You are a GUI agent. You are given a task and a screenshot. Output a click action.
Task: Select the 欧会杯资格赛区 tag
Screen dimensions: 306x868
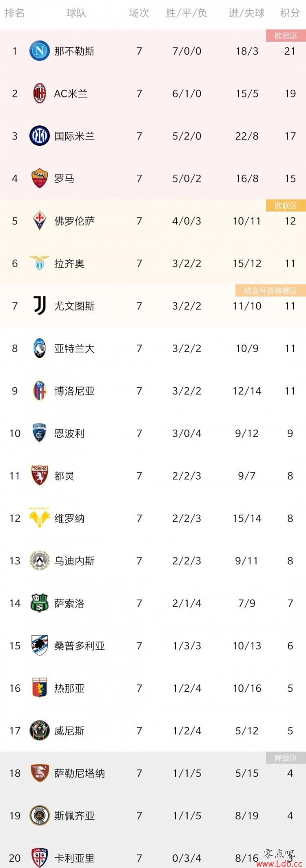point(271,291)
